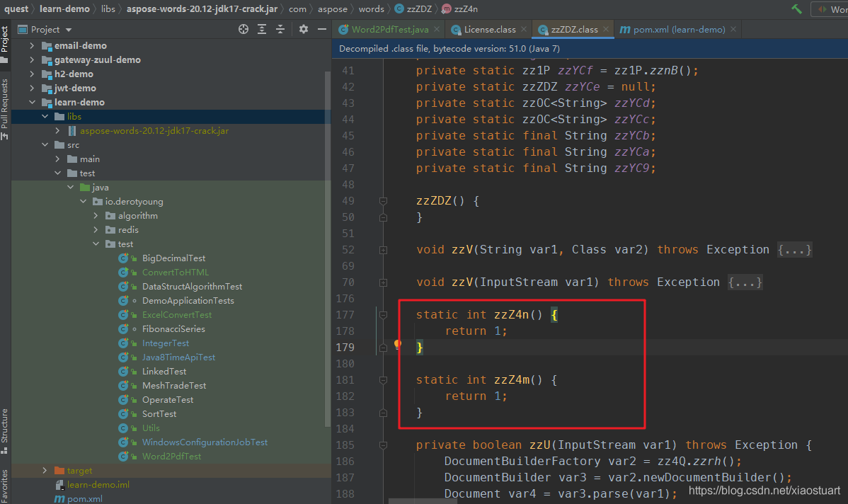The width and height of the screenshot is (848, 504).
Task: Close the Word2PdfTest.java tab
Action: 437,29
